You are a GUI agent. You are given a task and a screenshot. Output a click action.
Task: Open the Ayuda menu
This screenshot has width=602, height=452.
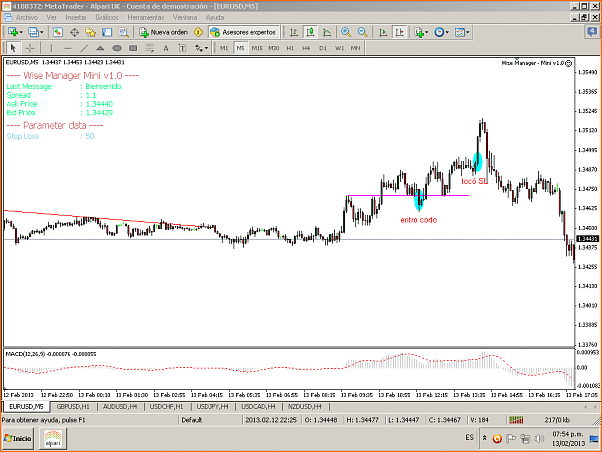pos(215,17)
